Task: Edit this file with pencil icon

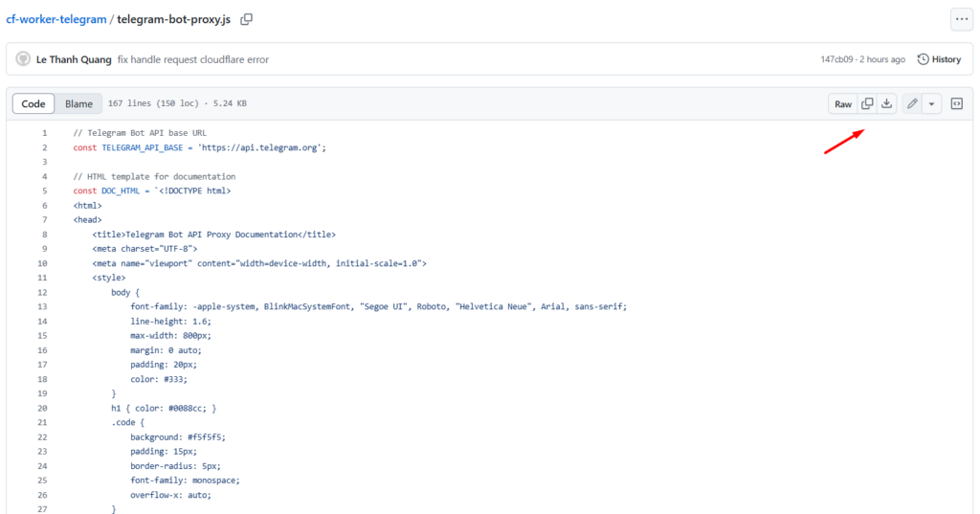Action: pyautogui.click(x=912, y=103)
